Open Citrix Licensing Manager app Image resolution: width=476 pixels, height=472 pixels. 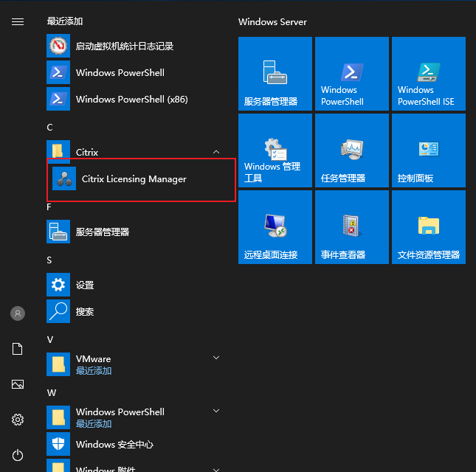pos(134,179)
